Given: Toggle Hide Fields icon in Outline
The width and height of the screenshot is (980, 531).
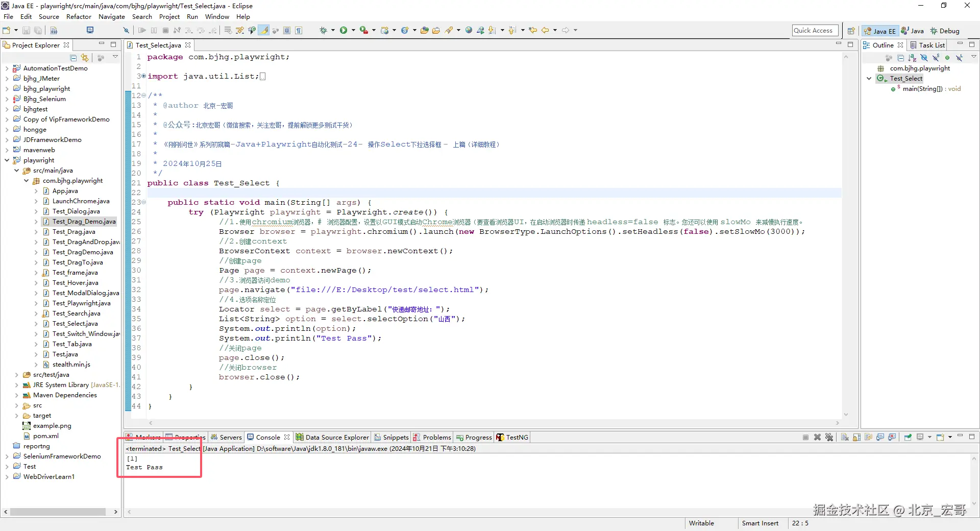Looking at the screenshot, I should click(924, 58).
